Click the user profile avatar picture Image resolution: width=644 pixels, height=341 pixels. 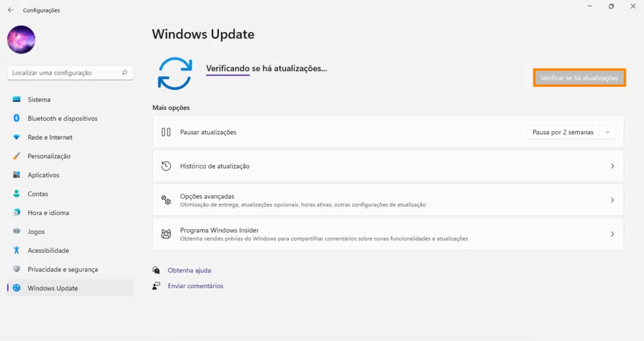click(x=21, y=40)
